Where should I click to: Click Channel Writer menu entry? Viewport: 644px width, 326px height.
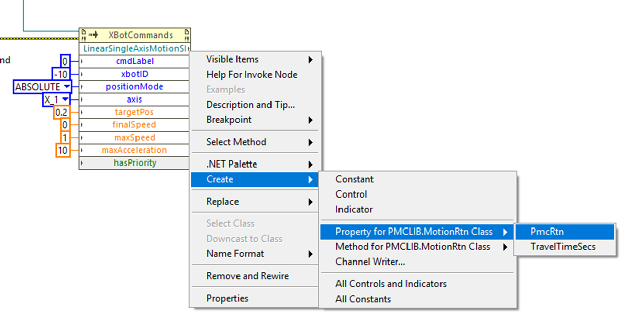[370, 262]
